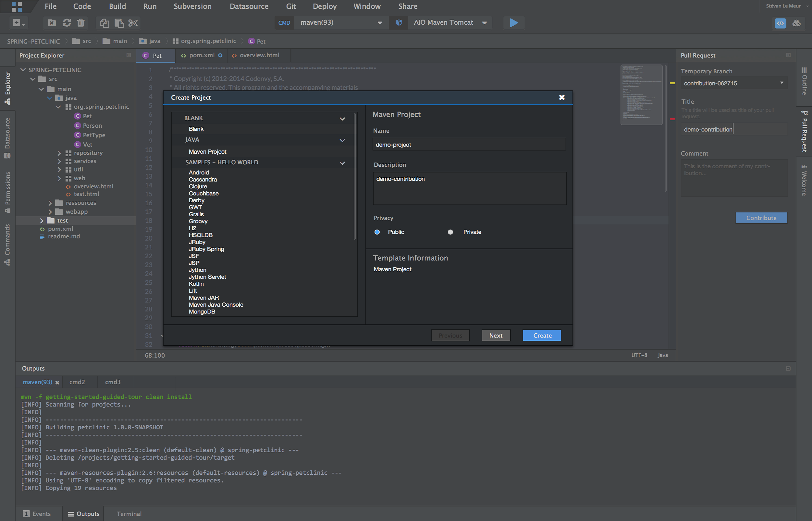Open the Subversion menu
The height and width of the screenshot is (521, 812).
[x=192, y=6]
